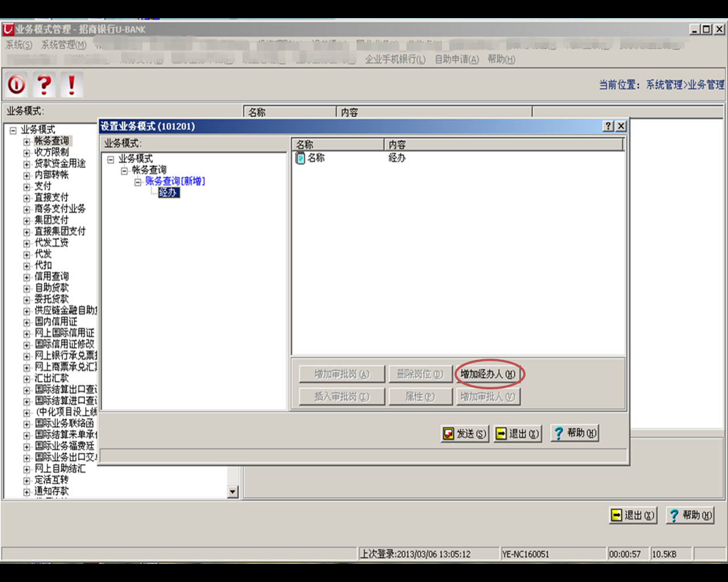Image resolution: width=728 pixels, height=582 pixels.
Task: Click the disabled 增加审批人 button
Action: point(488,397)
